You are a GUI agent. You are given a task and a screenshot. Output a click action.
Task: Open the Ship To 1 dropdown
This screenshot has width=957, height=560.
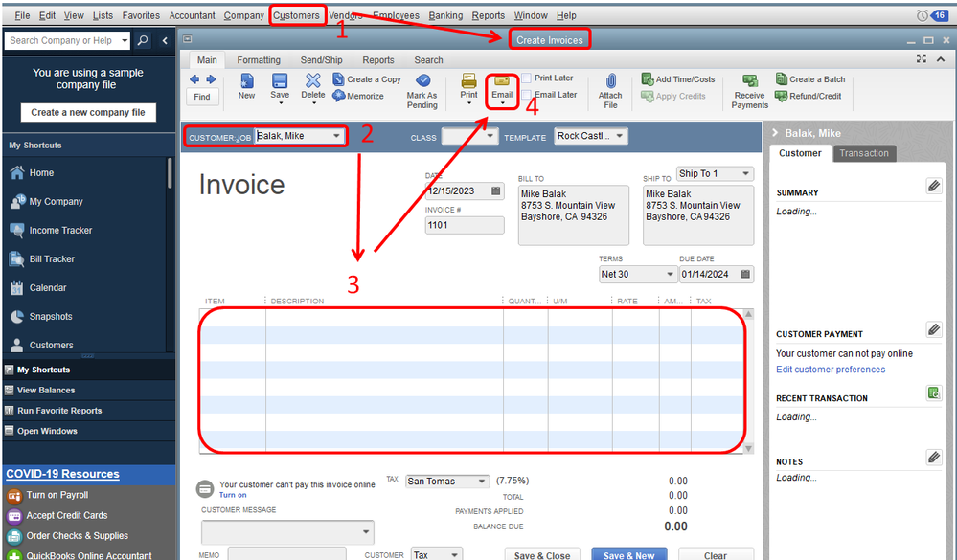[x=745, y=174]
